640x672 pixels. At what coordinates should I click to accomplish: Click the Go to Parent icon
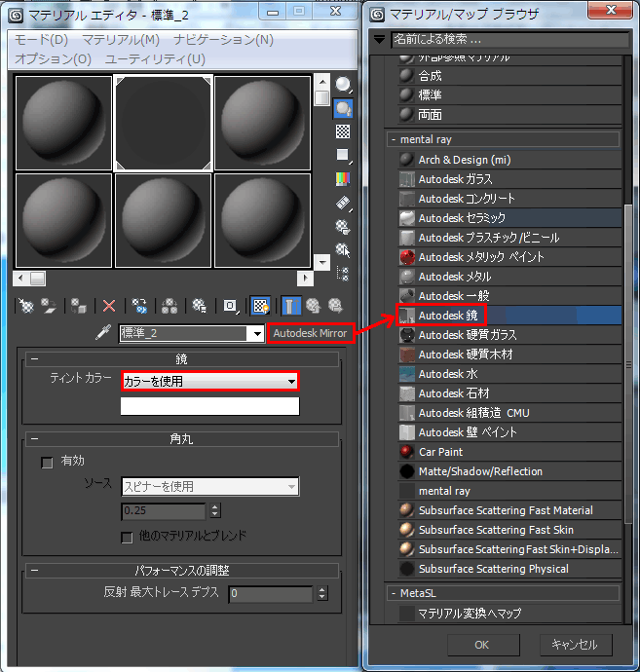point(314,306)
